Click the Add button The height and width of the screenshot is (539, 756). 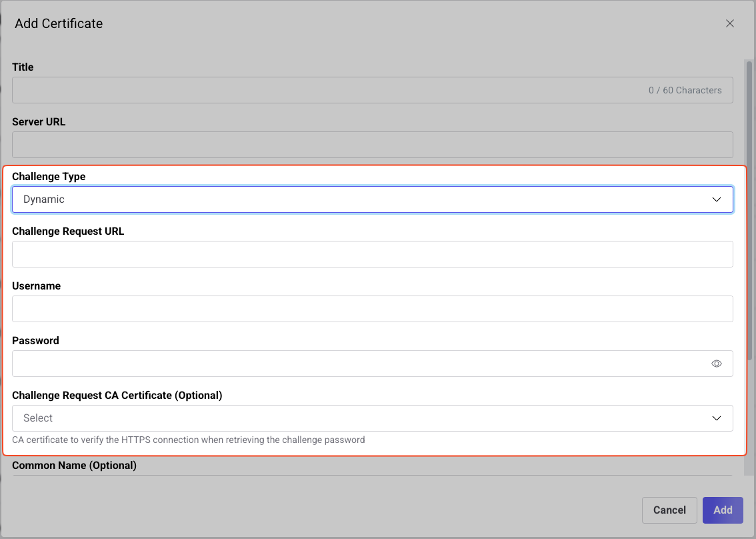(x=723, y=510)
